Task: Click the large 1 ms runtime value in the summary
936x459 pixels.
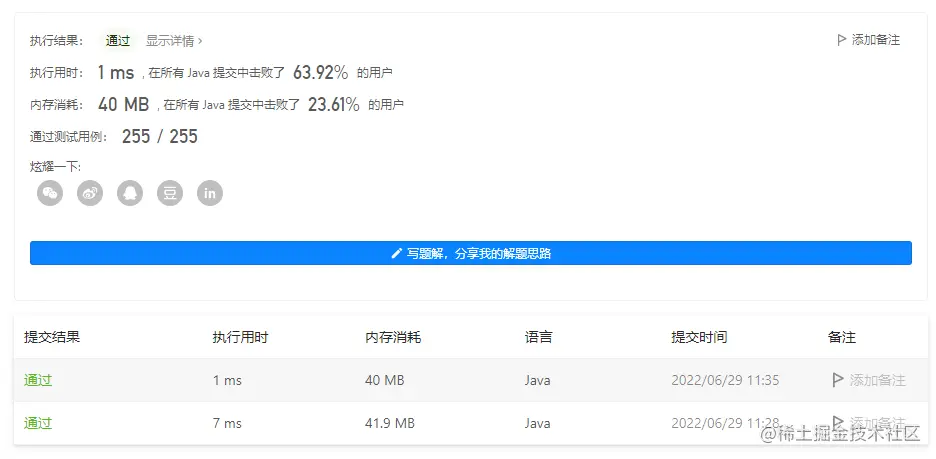Action: pos(116,73)
